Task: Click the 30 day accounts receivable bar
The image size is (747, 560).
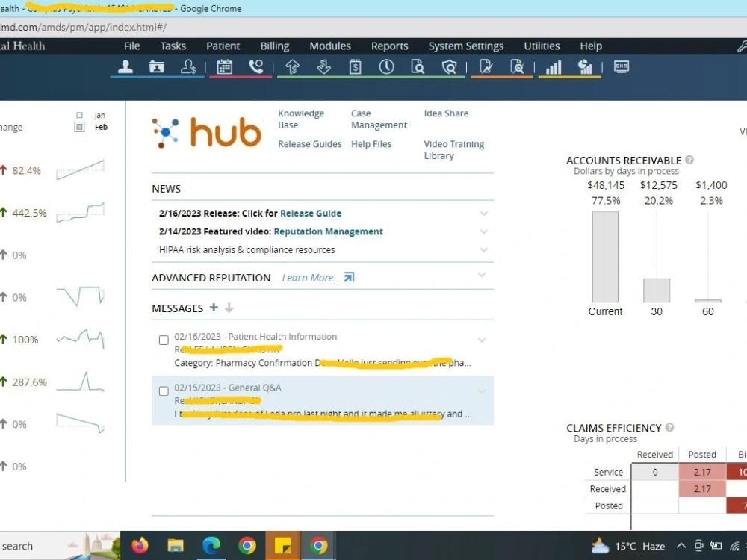Action: point(657,290)
